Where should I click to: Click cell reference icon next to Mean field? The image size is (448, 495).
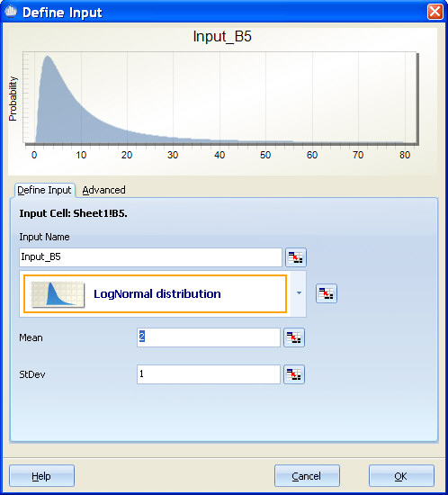pyautogui.click(x=294, y=337)
